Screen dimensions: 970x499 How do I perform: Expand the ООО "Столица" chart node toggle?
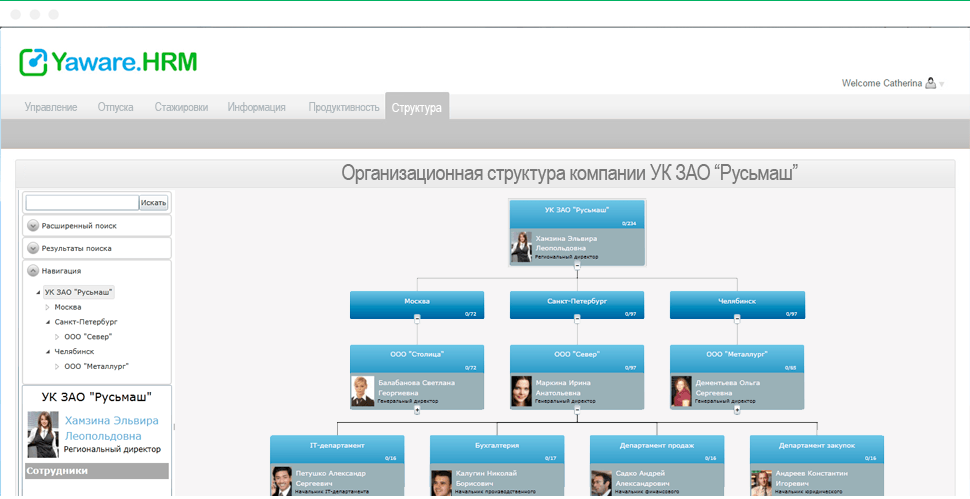[417, 409]
